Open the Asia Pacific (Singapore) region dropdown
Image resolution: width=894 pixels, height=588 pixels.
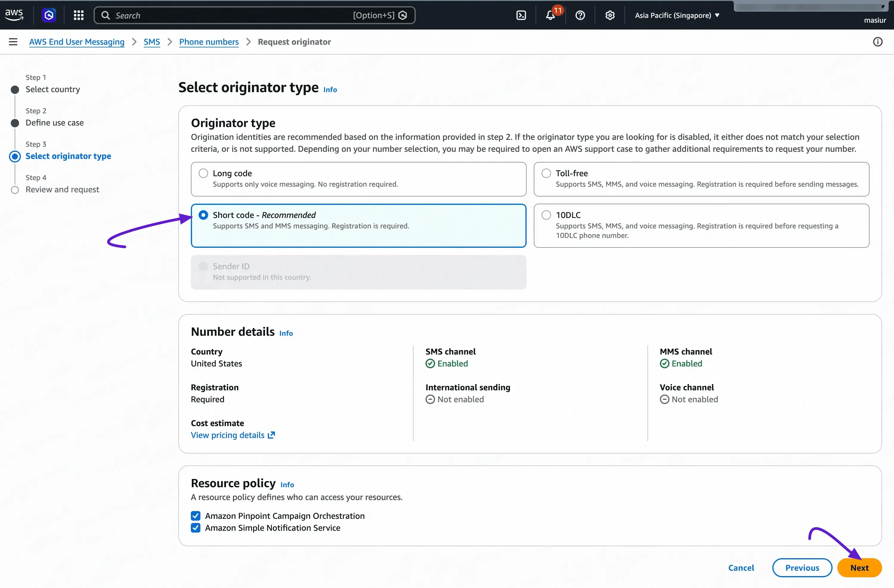[x=677, y=15]
